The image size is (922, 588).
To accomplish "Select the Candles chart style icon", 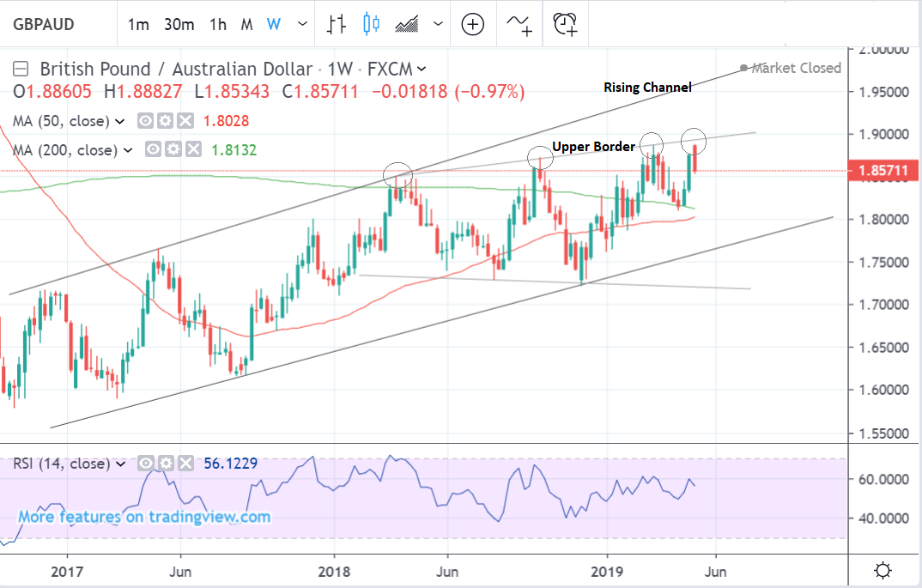I will click(371, 24).
